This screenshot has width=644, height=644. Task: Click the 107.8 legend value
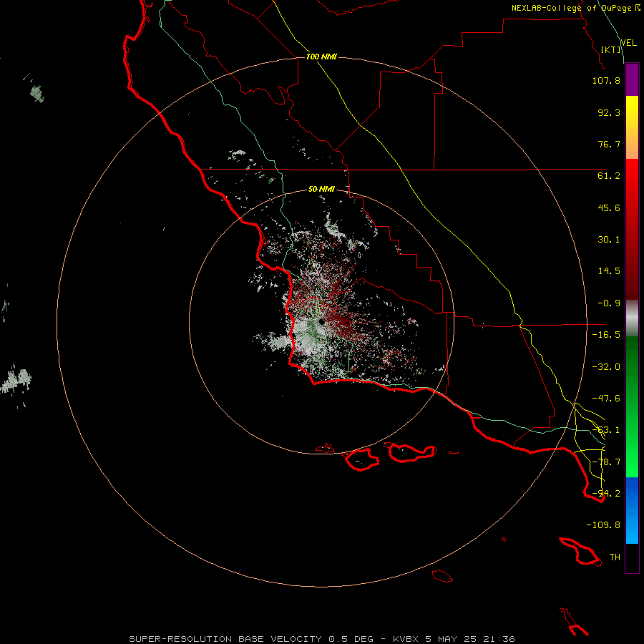coord(606,80)
